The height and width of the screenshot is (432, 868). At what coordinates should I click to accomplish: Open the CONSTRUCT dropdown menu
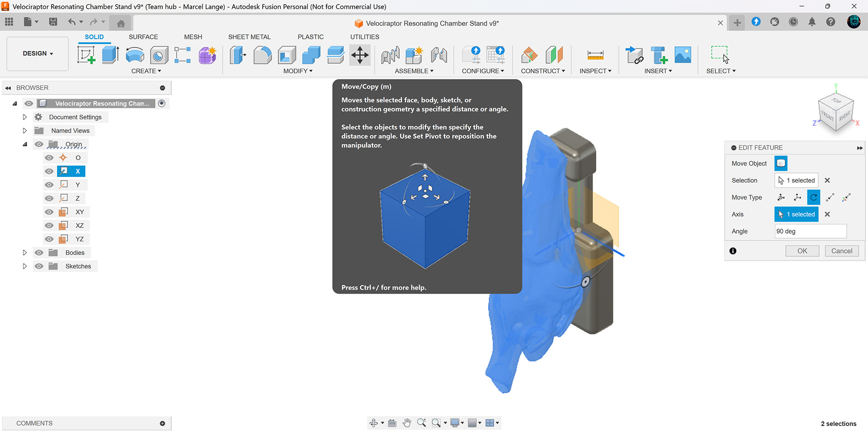[543, 71]
